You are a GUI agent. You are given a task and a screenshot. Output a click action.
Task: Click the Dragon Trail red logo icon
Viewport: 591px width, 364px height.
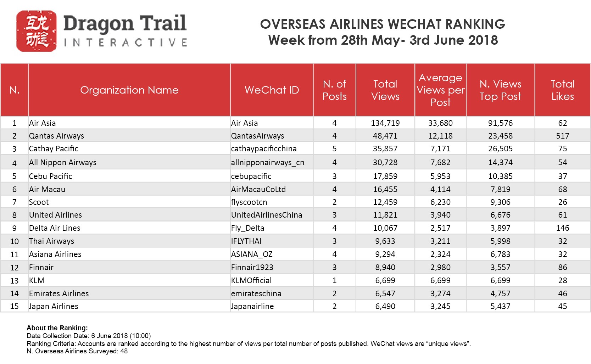(37, 31)
